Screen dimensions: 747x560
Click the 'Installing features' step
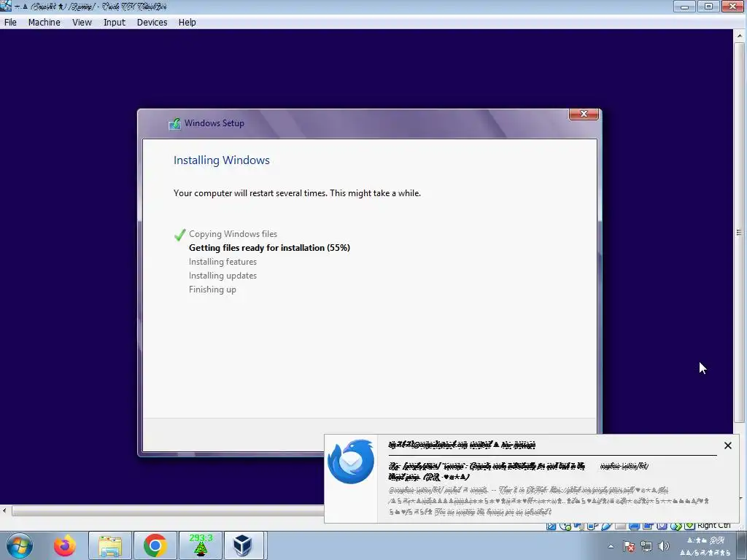pyautogui.click(x=222, y=262)
